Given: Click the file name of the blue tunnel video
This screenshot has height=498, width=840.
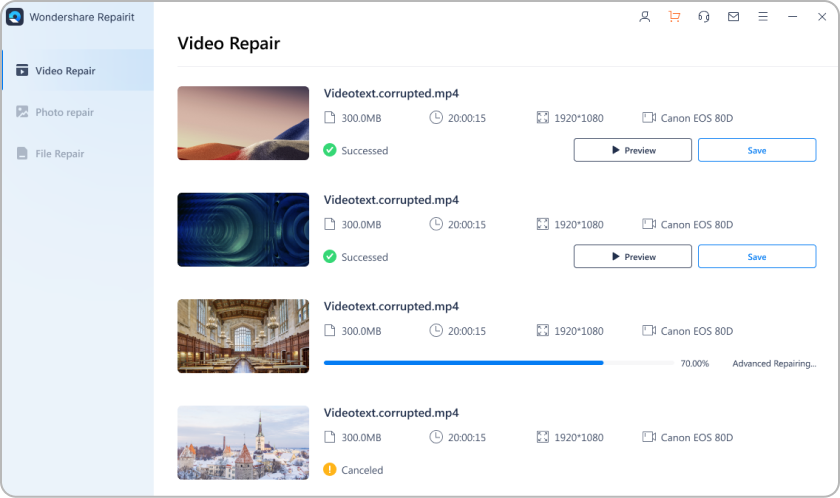Looking at the screenshot, I should pyautogui.click(x=391, y=200).
